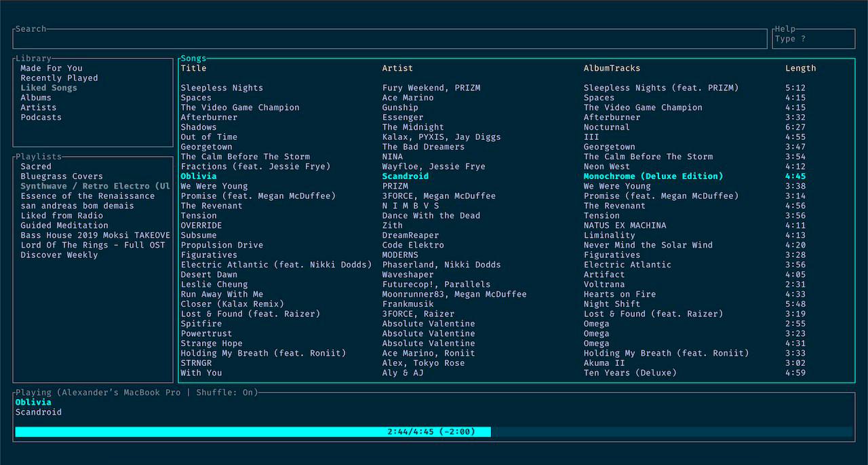868x465 pixels.
Task: Select the song 'With You'
Action: (x=201, y=373)
